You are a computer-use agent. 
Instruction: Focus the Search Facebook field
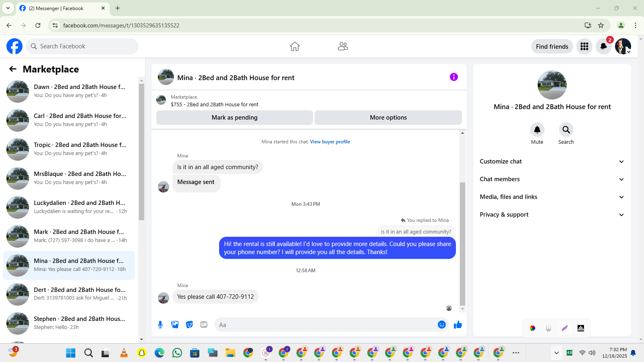coord(83,46)
